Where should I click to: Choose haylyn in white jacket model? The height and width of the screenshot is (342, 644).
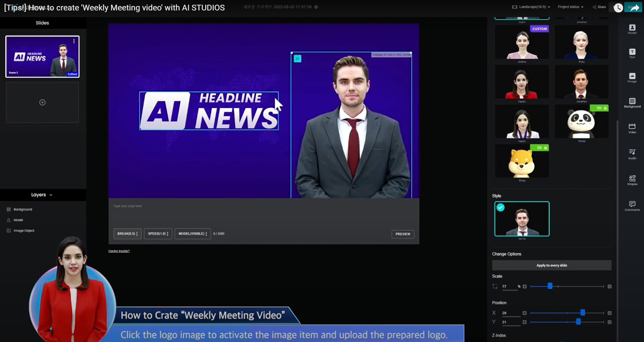(x=522, y=121)
